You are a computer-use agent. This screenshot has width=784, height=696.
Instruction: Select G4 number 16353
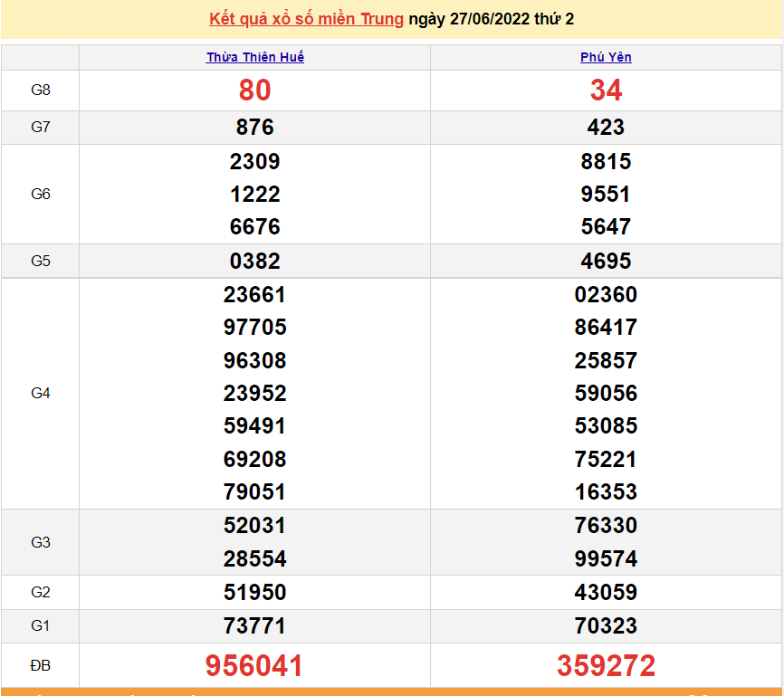point(606,491)
